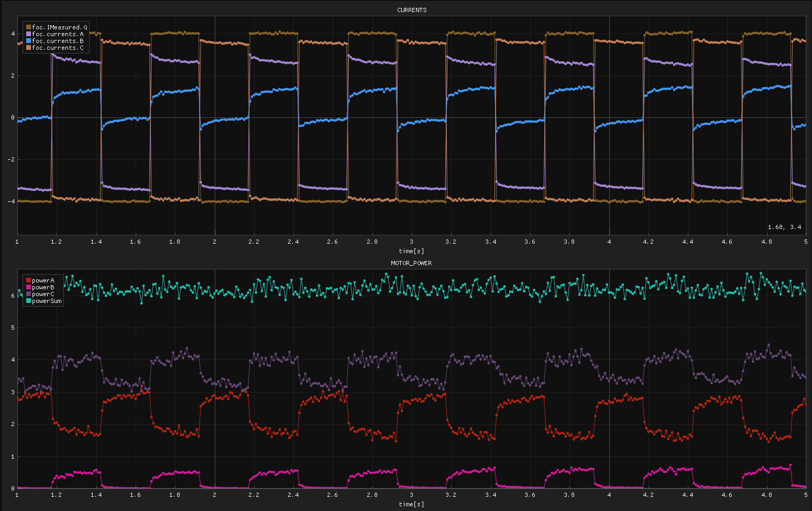Click the time[s] label under CURRENTS plot
This screenshot has height=511, width=812.
(411, 251)
